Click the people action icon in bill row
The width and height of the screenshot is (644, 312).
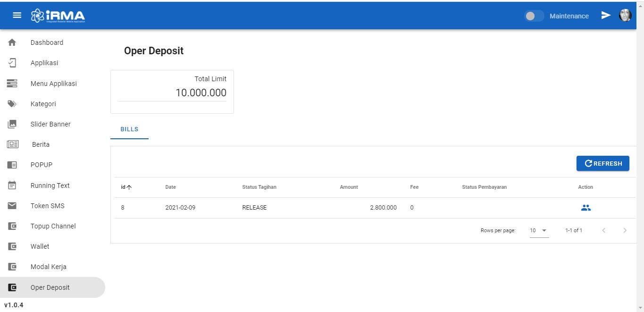point(585,208)
